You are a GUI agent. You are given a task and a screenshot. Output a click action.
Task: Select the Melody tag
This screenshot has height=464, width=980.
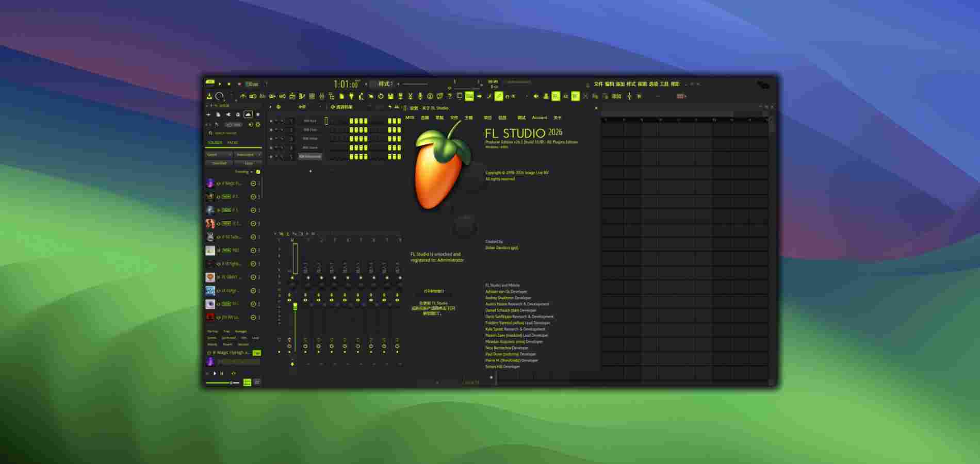tap(212, 344)
